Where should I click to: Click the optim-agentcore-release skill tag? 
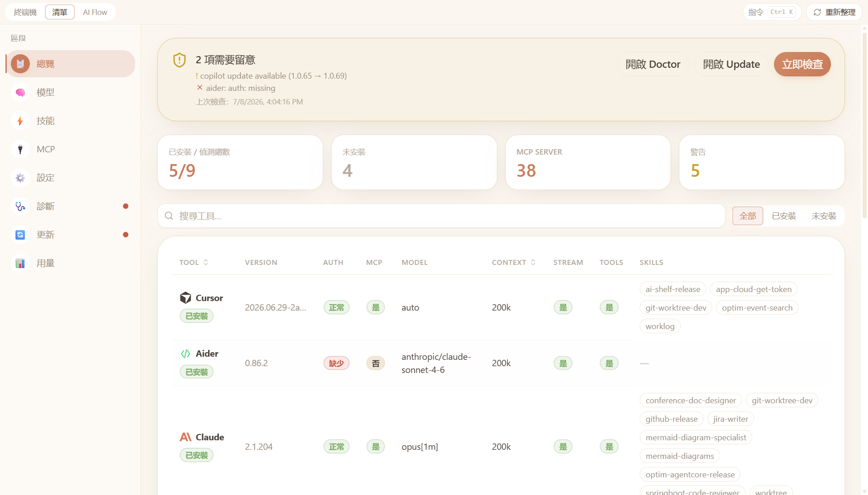690,475
